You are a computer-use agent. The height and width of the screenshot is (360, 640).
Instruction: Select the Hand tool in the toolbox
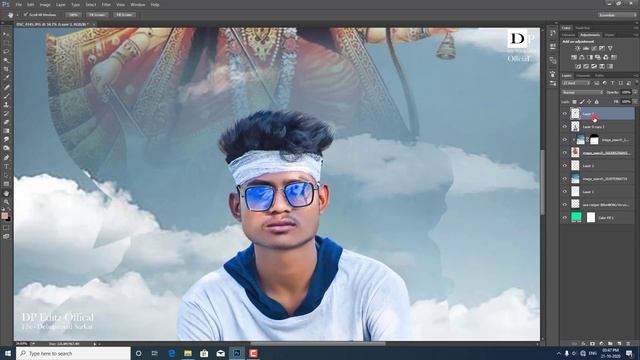[x=6, y=193]
